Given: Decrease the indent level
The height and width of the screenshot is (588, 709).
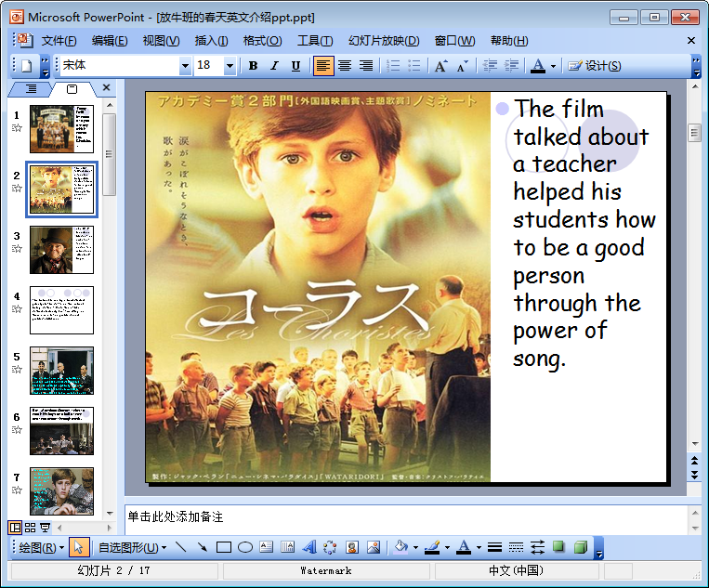Looking at the screenshot, I should pos(490,66).
